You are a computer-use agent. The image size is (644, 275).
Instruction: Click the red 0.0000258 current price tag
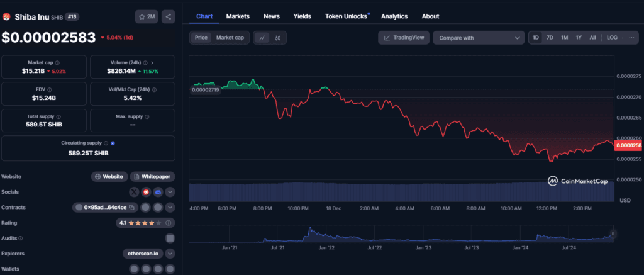click(x=629, y=145)
